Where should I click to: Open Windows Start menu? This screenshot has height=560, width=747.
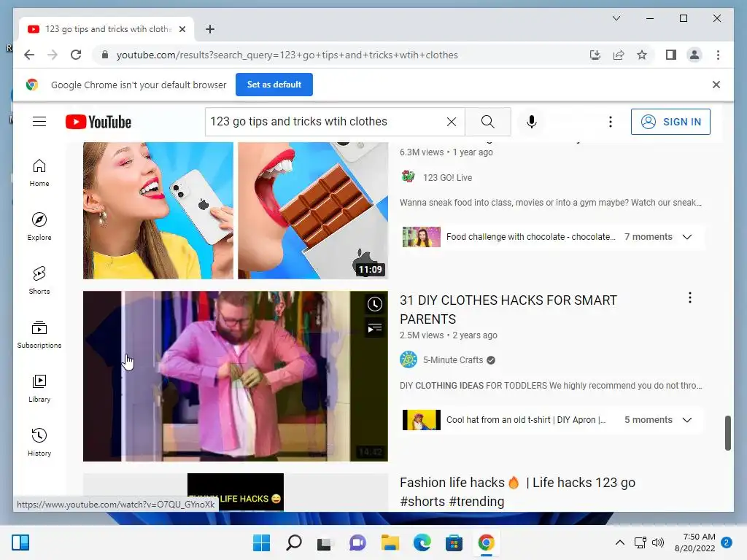coord(261,542)
